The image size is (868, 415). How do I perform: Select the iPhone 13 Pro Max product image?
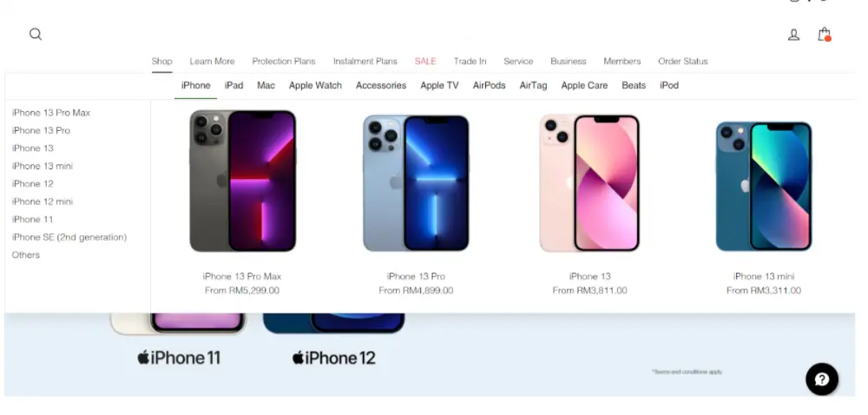point(242,181)
